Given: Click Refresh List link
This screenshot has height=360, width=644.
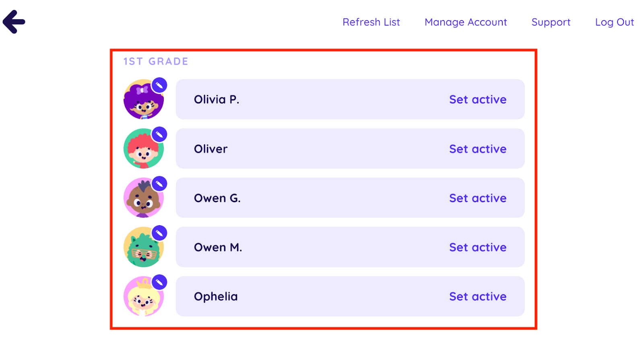Looking at the screenshot, I should (x=371, y=22).
